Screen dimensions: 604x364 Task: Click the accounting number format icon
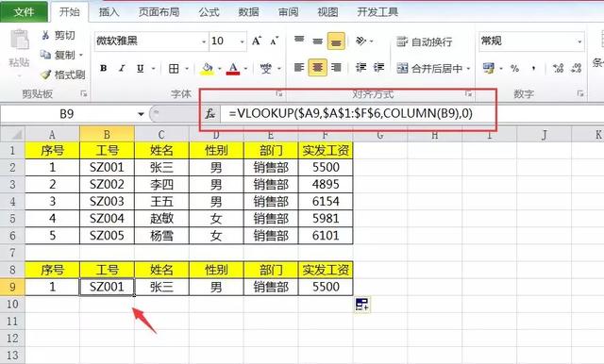489,69
